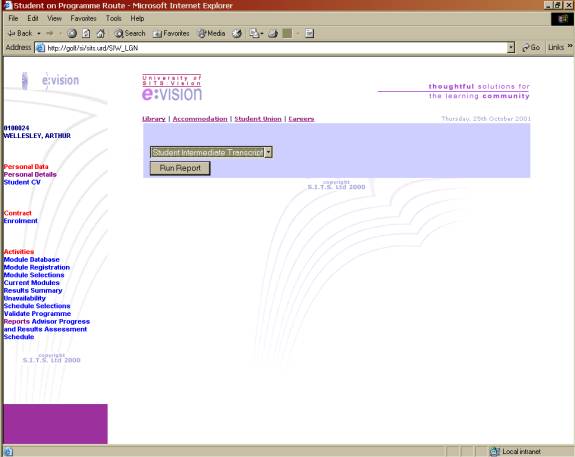Open the Favorites menu

(83, 18)
